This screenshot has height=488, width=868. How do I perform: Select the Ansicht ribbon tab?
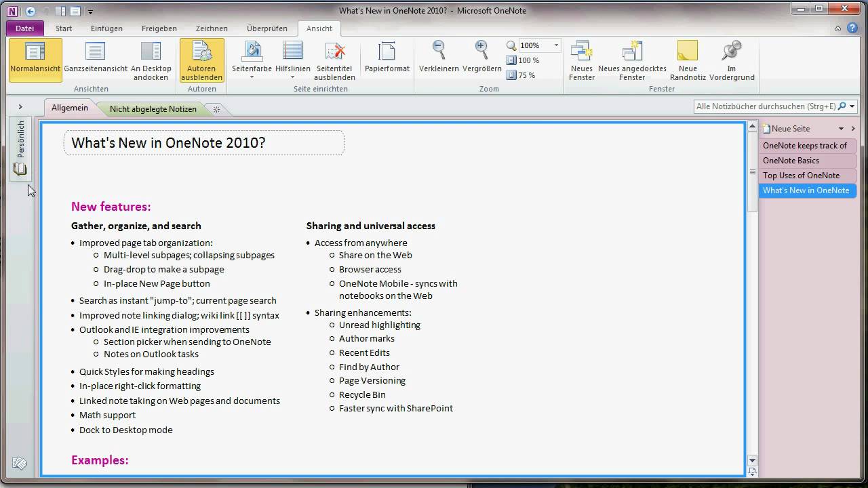click(x=319, y=28)
